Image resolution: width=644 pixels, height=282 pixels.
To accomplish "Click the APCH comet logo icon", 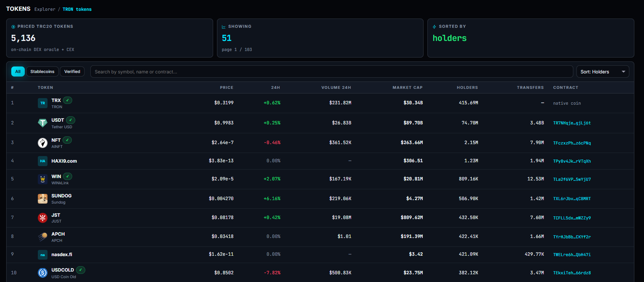I will coord(42,237).
